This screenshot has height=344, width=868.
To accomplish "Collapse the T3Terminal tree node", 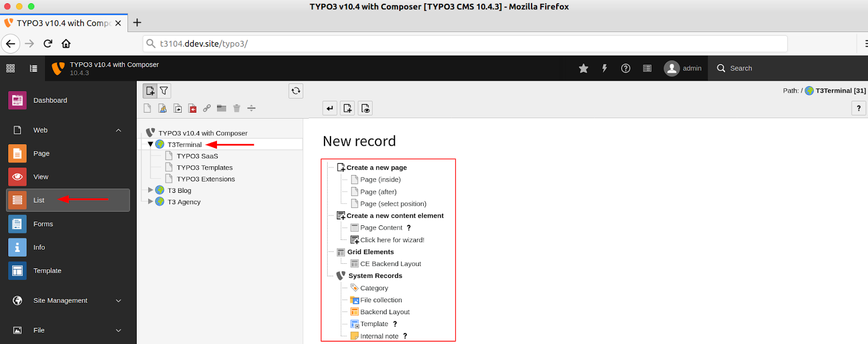I will (x=150, y=145).
